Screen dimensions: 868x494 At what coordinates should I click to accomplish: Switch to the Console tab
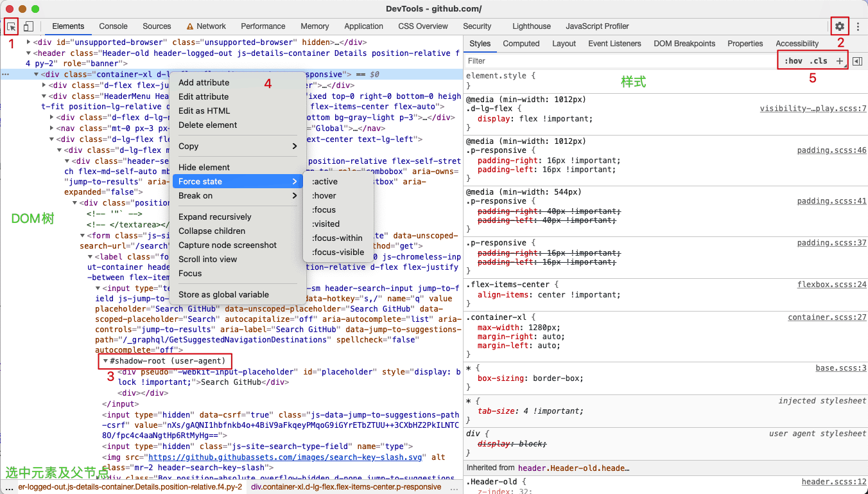pyautogui.click(x=113, y=26)
